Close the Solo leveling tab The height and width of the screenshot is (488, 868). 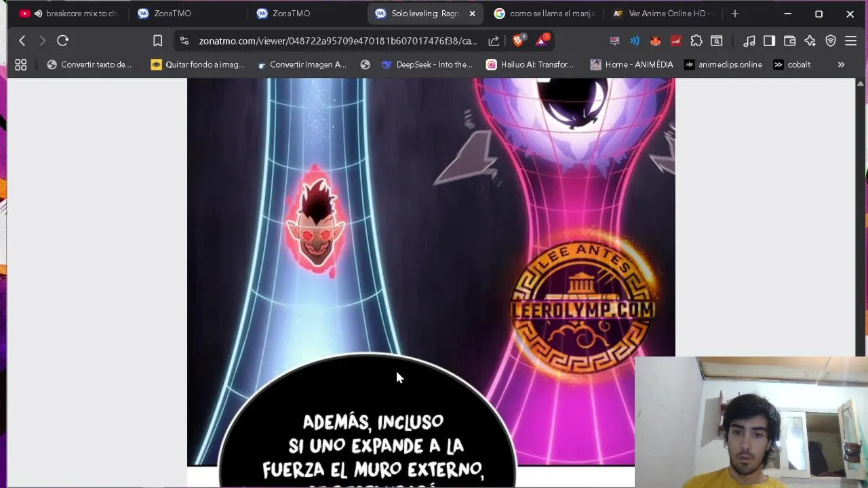pyautogui.click(x=473, y=14)
